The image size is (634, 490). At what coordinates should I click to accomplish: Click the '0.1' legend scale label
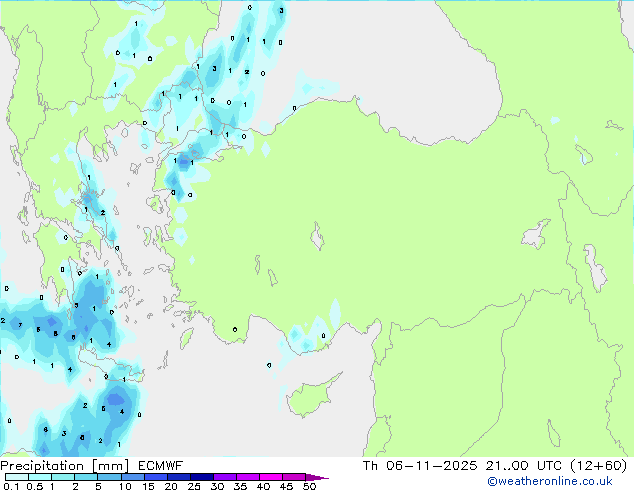click(11, 486)
